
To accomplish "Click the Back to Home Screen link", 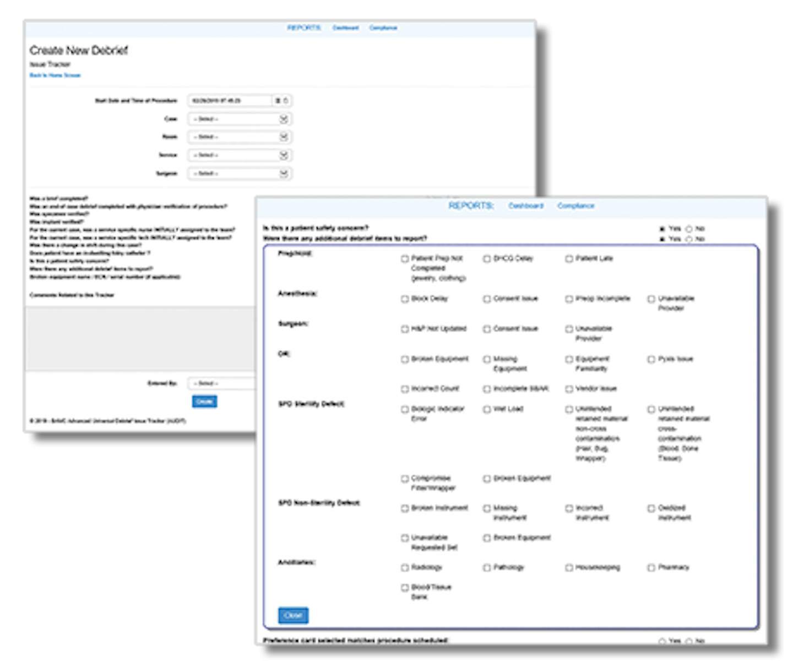I will coord(55,75).
